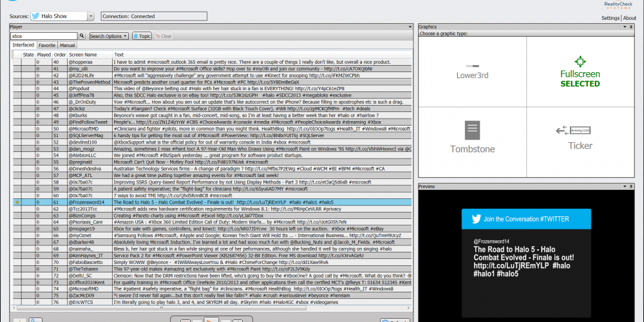Open the Preview panel dropdown arrow
Screen dimensions: 644x322
coord(625,187)
